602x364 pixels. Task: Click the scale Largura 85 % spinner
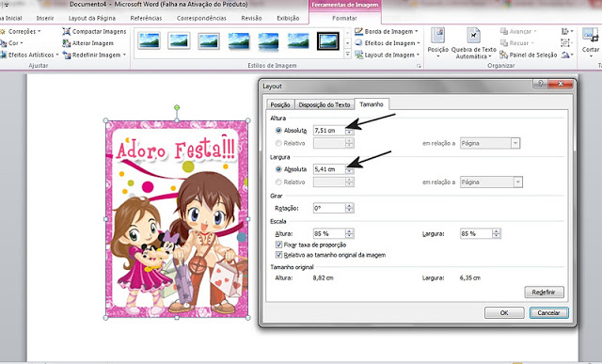click(497, 233)
